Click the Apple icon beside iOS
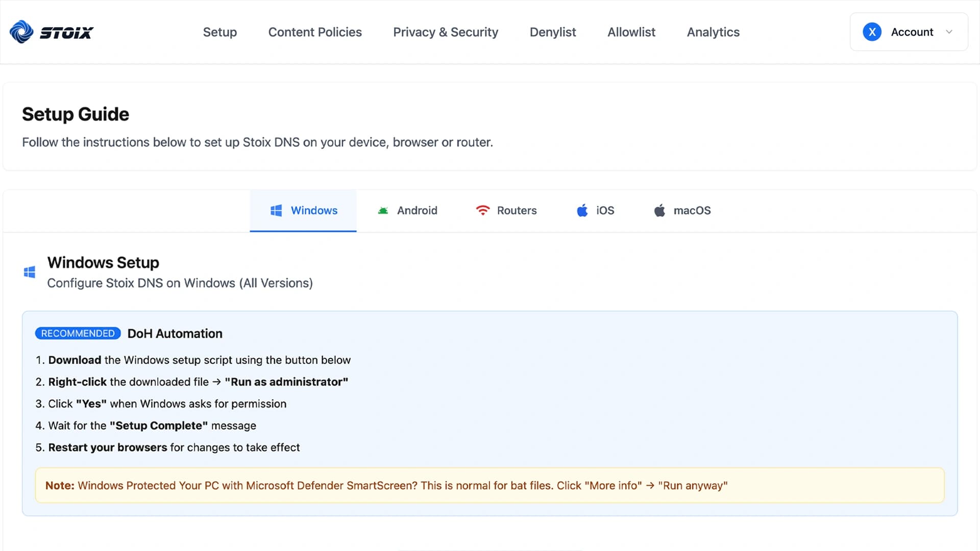Image resolution: width=980 pixels, height=551 pixels. point(582,210)
